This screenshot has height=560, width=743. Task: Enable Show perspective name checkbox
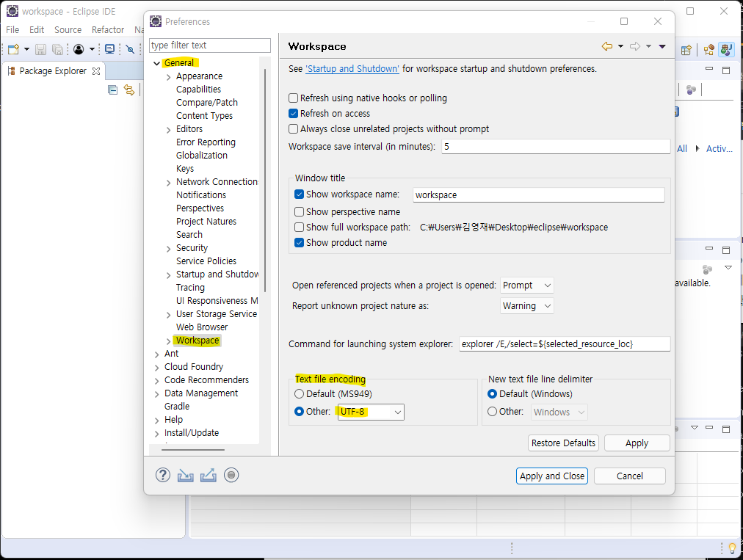click(299, 212)
